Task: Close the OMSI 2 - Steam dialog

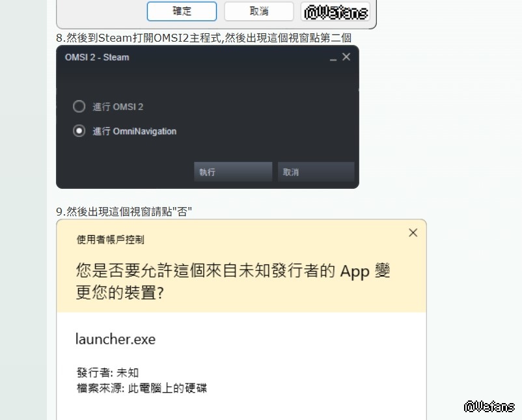Action: click(346, 57)
